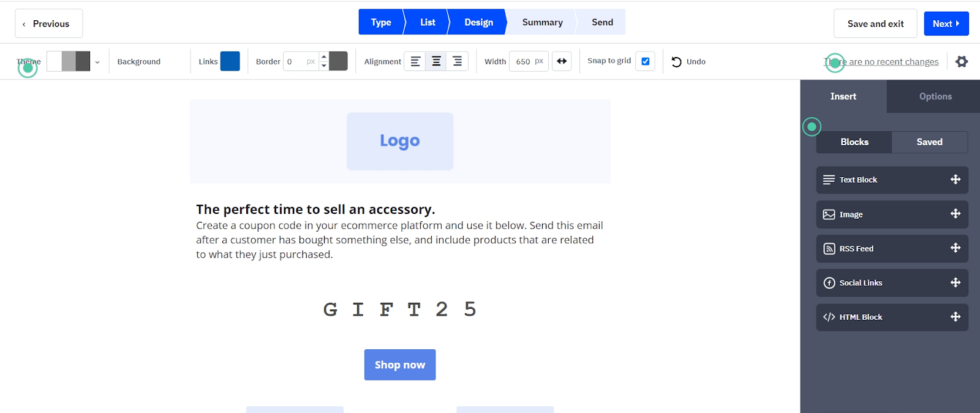Click the RSS Feed icon
Viewport: 980px width, 413px height.
click(829, 249)
